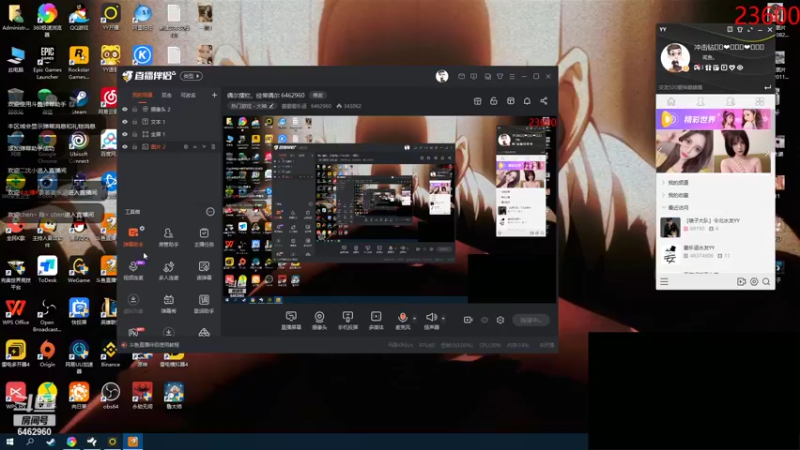Toggle visibility of 文本 1 layer
The width and height of the screenshot is (800, 450).
pyautogui.click(x=124, y=122)
